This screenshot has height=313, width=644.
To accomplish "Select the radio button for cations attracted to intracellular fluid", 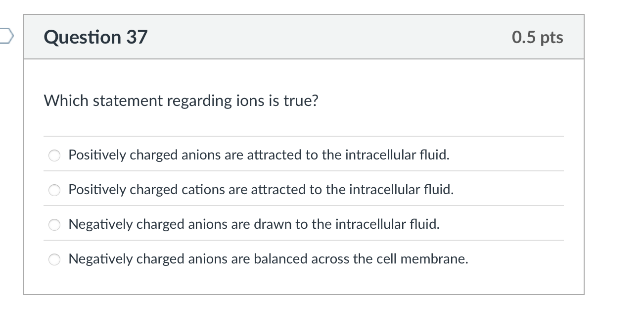I will pos(54,189).
